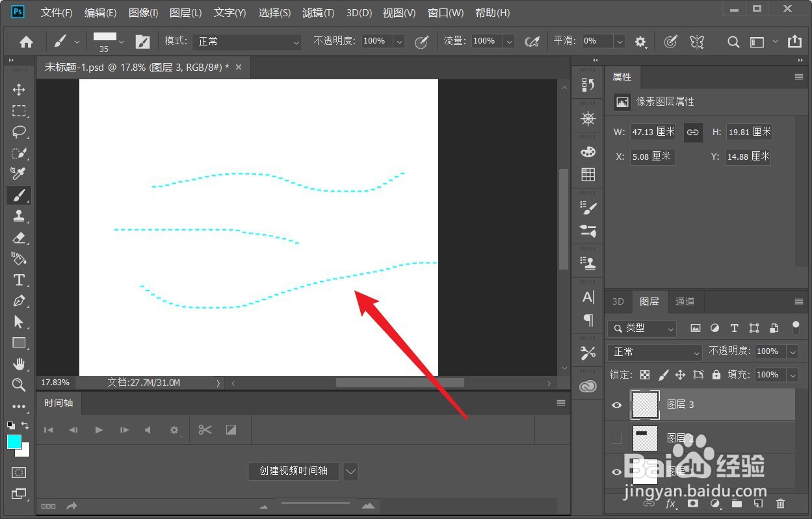Open the 窗口(W) menu
Viewport: 812px width, 519px height.
(445, 13)
